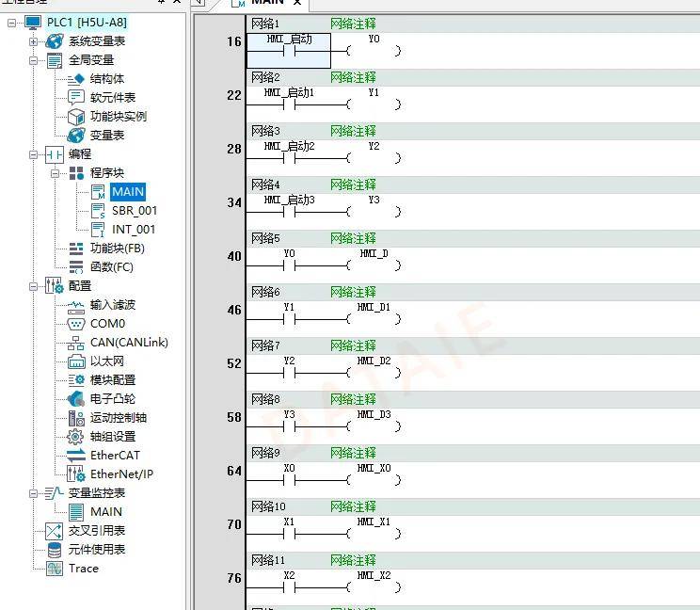Open the Trace chart icon
This screenshot has height=610, width=700.
tap(55, 569)
